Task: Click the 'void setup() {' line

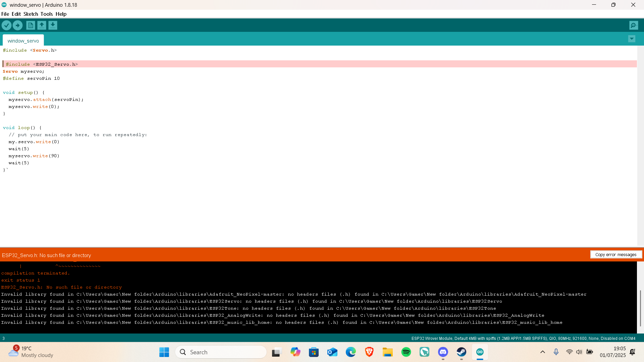Action: [x=23, y=93]
